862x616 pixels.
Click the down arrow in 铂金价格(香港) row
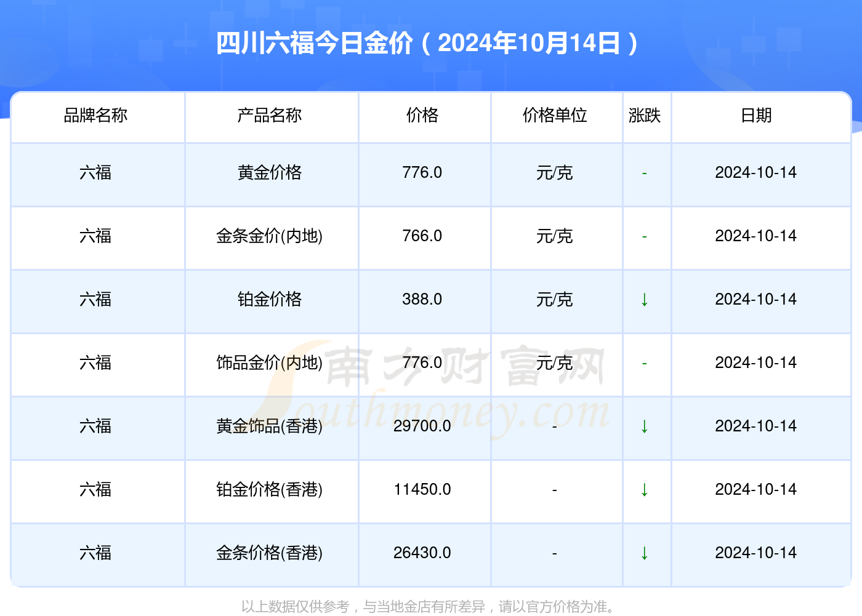(x=645, y=490)
